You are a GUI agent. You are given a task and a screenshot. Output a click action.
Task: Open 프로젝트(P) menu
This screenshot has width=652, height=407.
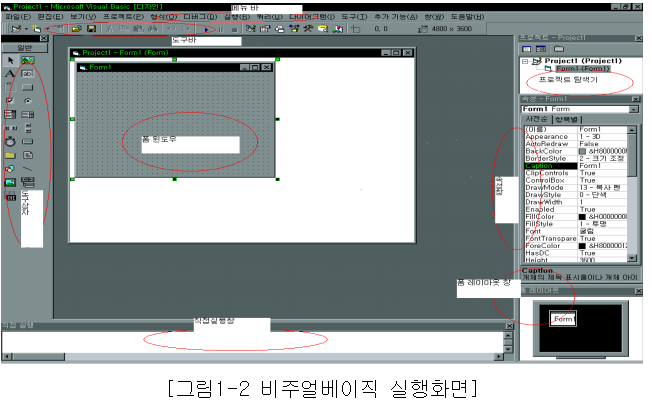click(x=123, y=17)
